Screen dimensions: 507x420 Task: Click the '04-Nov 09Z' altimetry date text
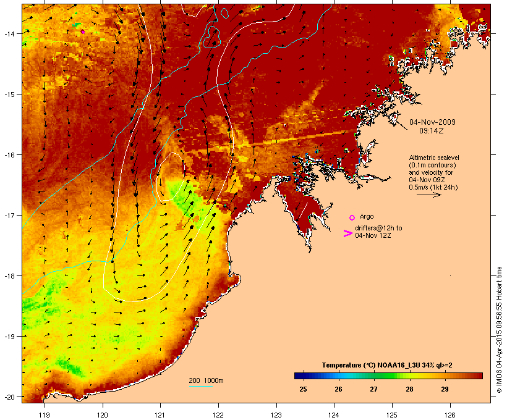pos(427,180)
